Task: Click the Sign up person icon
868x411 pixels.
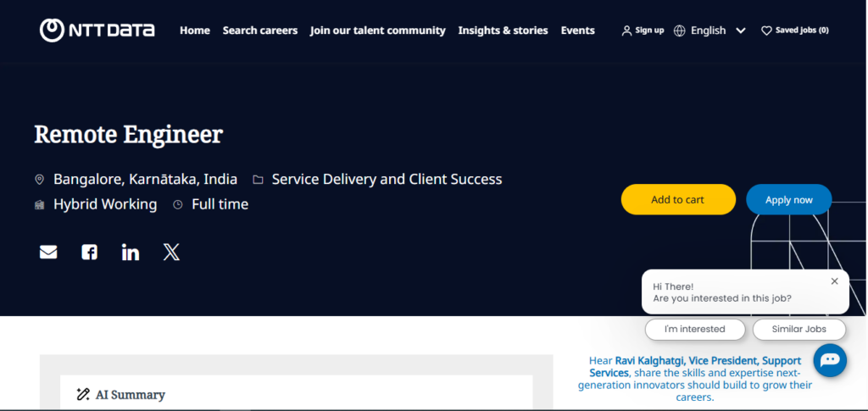Action: pos(626,31)
